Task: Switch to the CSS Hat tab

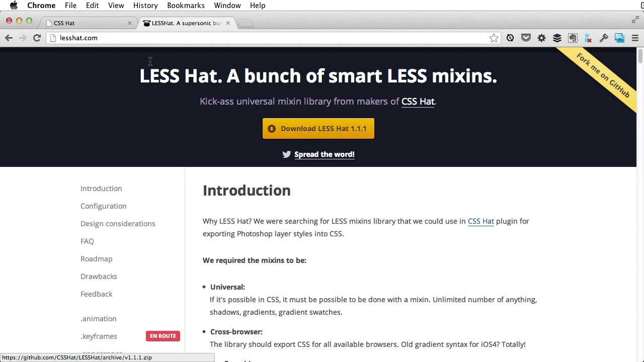Action: point(86,23)
